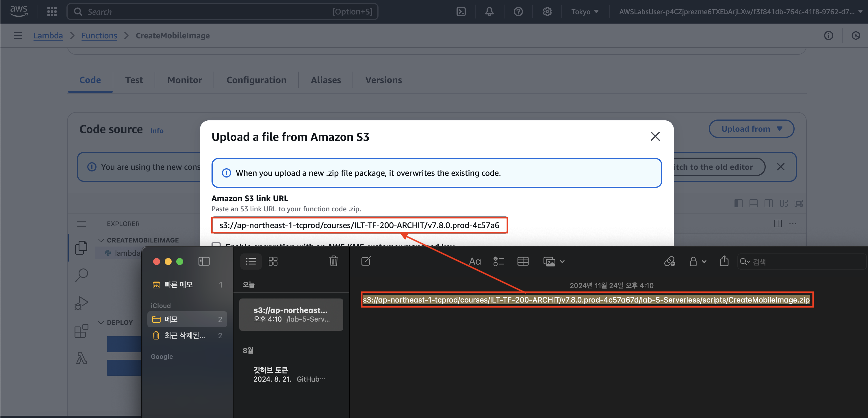868x418 pixels.
Task: Switch Notes to gallery view
Action: [273, 262]
